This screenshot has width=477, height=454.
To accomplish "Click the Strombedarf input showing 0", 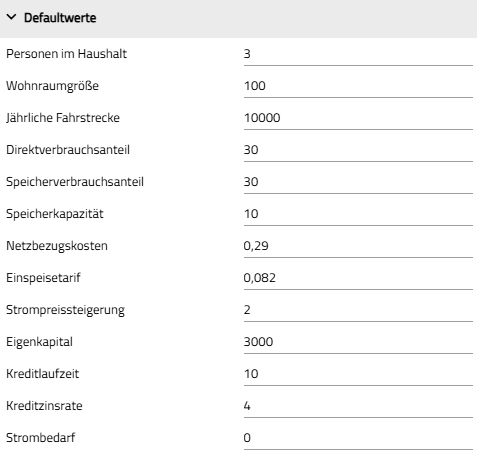I will [x=358, y=438].
